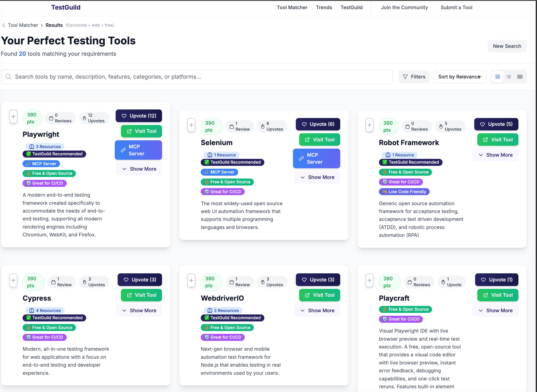Viewport: 537px width, 392px height.
Task: Switch to grid view layout icon
Action: click(x=497, y=77)
